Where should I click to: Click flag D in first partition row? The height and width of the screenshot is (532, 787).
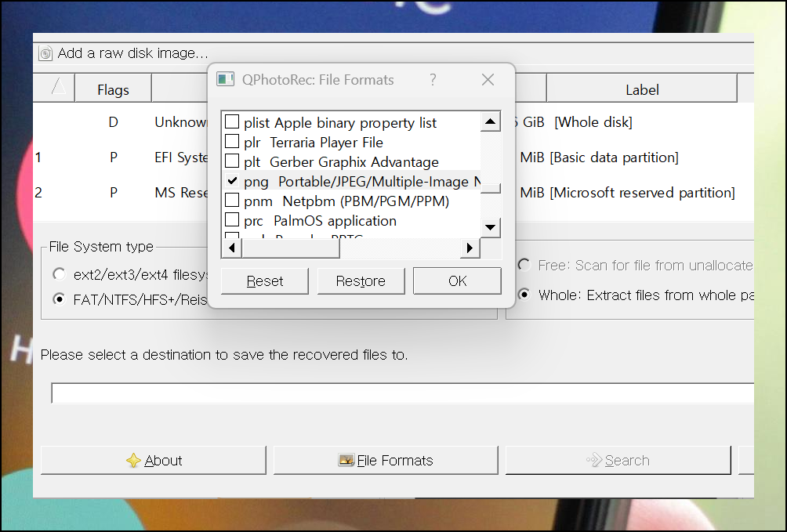pos(114,122)
